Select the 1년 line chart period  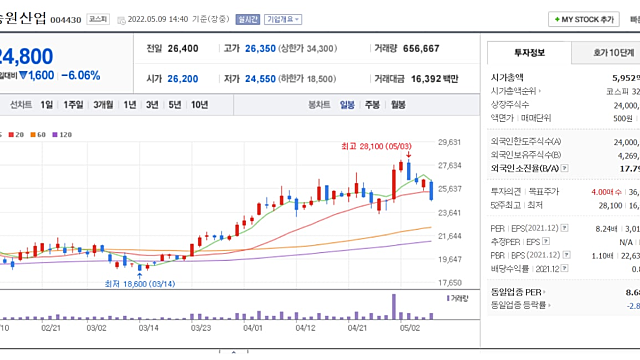pos(130,105)
